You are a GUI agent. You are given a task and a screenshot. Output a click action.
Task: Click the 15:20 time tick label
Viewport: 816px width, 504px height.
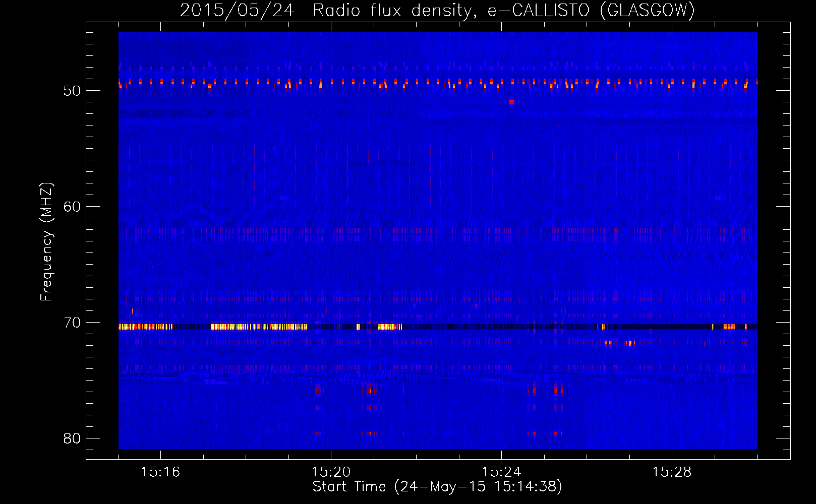(x=331, y=472)
